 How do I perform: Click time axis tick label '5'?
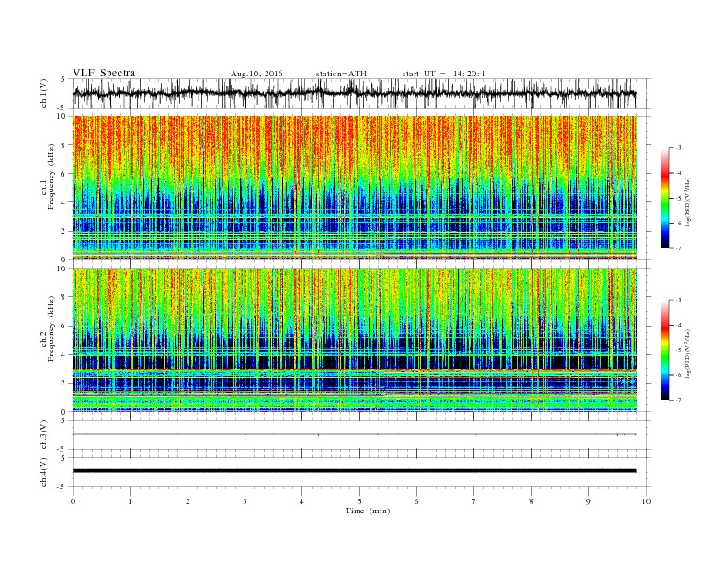(359, 501)
